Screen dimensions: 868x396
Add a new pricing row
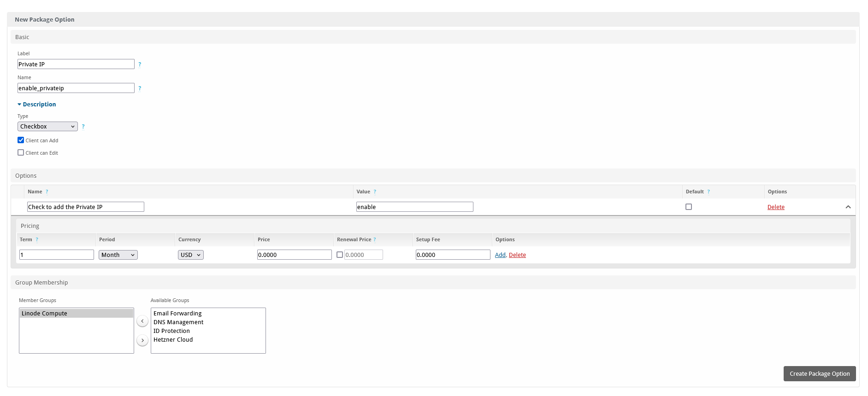tap(500, 255)
